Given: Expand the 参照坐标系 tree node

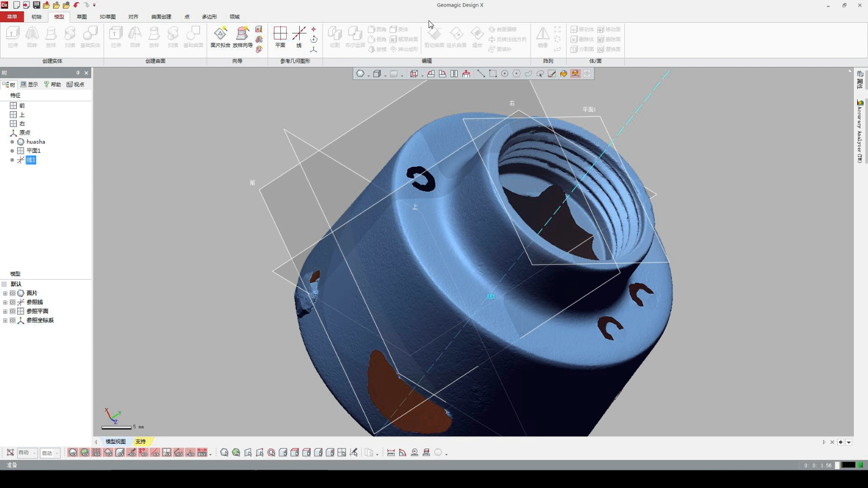Looking at the screenshot, I should (x=5, y=321).
